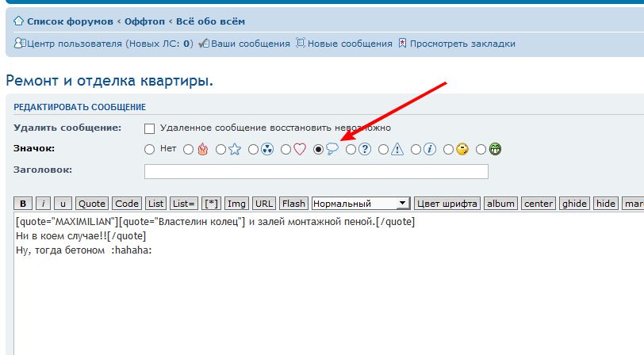Click the green grinning face icon
The width and height of the screenshot is (644, 355).
tap(495, 149)
